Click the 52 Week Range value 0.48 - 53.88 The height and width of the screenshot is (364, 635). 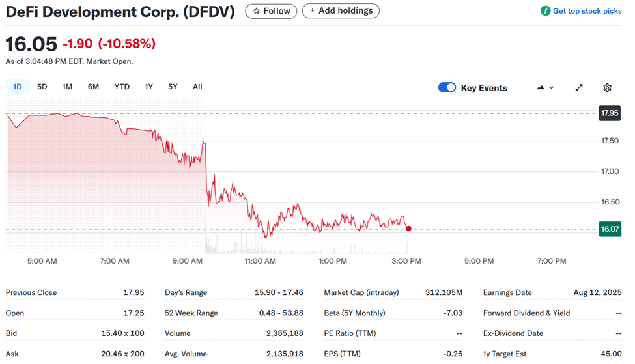point(281,313)
